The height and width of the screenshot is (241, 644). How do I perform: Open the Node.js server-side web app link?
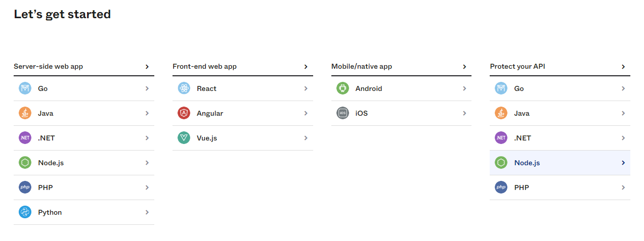tap(84, 163)
